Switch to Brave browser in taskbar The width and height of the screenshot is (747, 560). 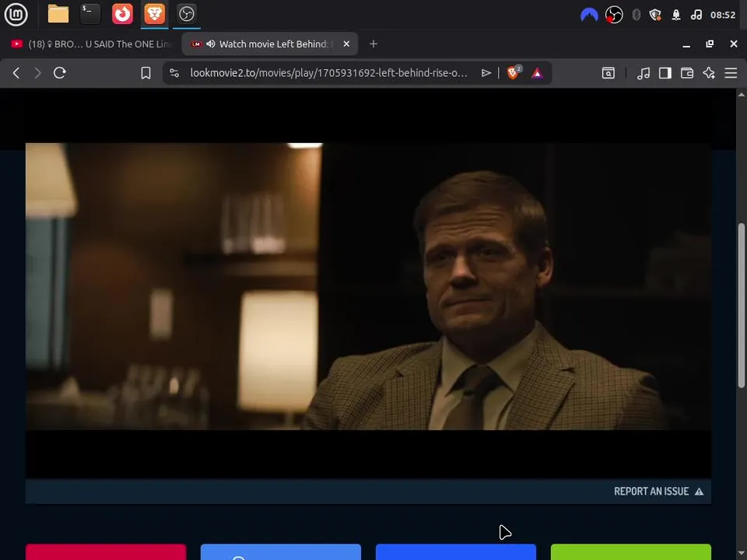154,14
